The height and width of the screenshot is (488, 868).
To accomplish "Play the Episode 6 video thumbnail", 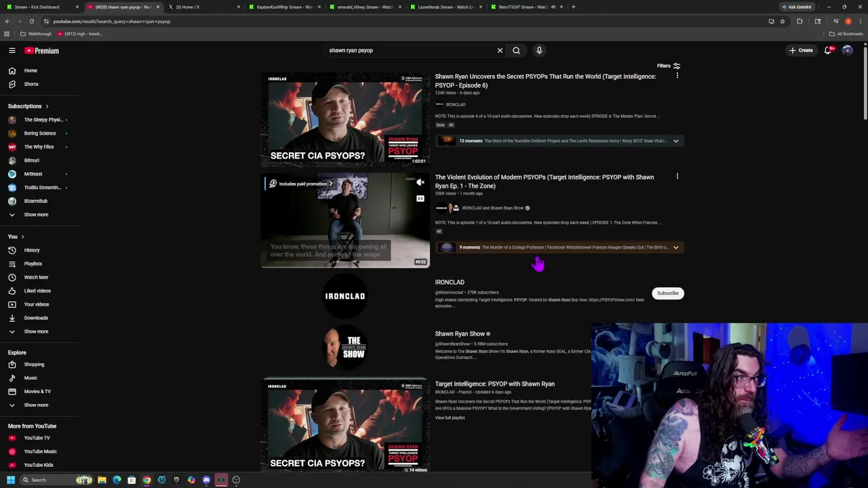I will (x=345, y=119).
